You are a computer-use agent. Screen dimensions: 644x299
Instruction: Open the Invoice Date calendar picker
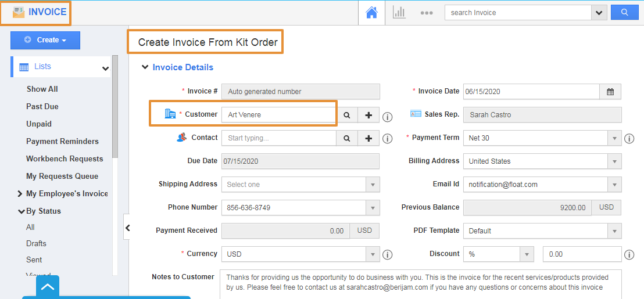tap(610, 92)
